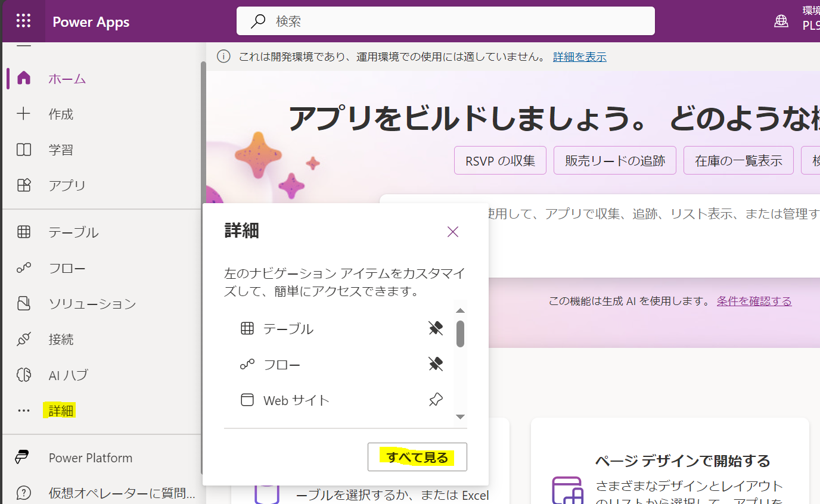Click the 詳細 flyout list scrollbar thumb
Image resolution: width=820 pixels, height=504 pixels.
point(460,334)
